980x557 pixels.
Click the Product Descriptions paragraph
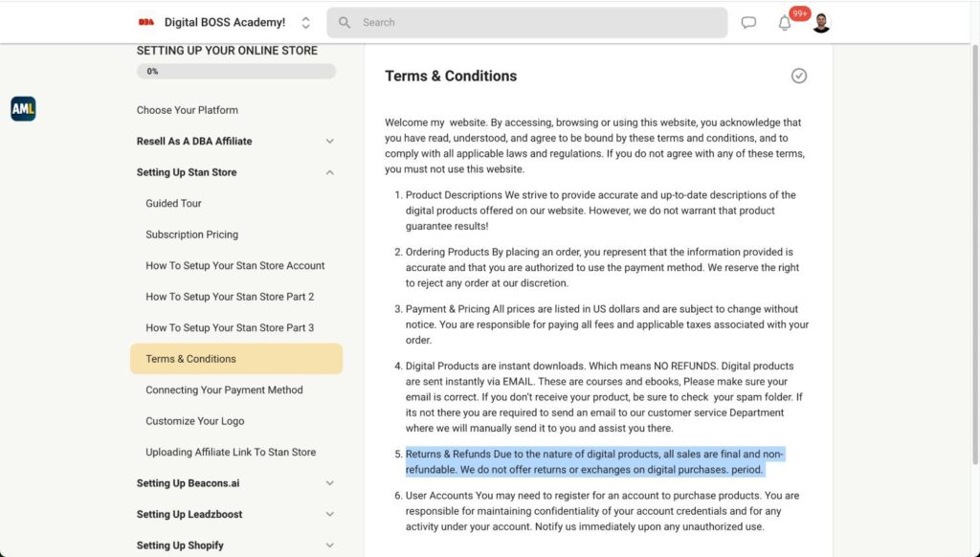pos(601,211)
